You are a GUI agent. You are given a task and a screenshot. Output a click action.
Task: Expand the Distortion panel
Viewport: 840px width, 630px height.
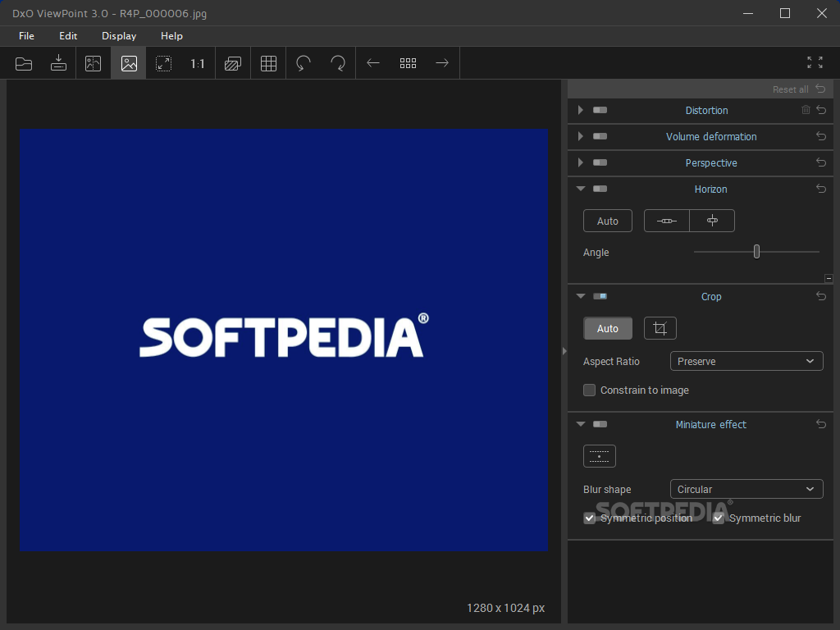click(x=580, y=110)
